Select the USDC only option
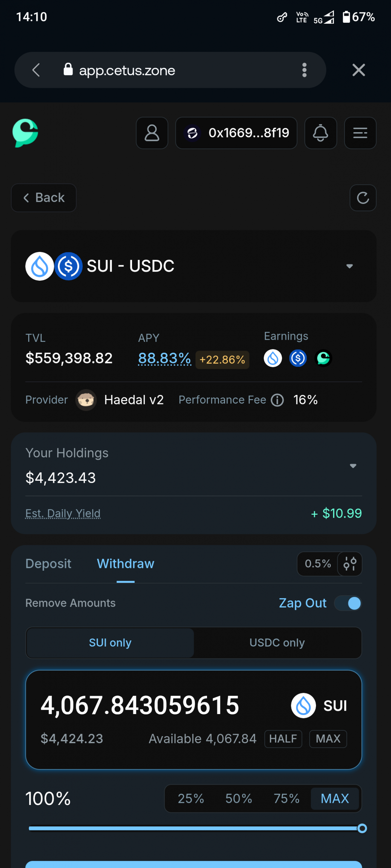 [x=277, y=643]
